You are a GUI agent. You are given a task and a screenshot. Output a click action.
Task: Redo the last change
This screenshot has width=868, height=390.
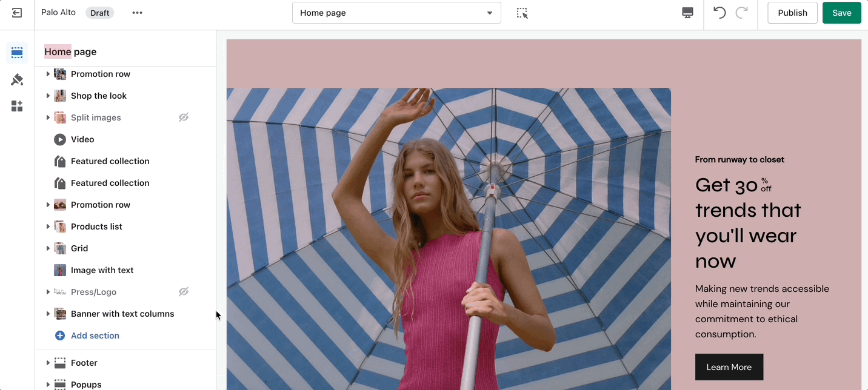[x=741, y=13]
